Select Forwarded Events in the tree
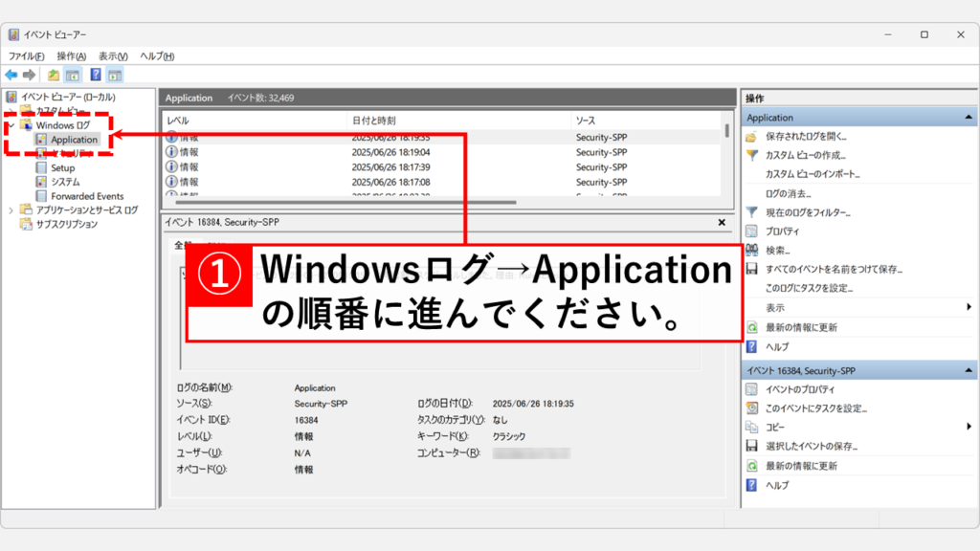 [x=87, y=196]
